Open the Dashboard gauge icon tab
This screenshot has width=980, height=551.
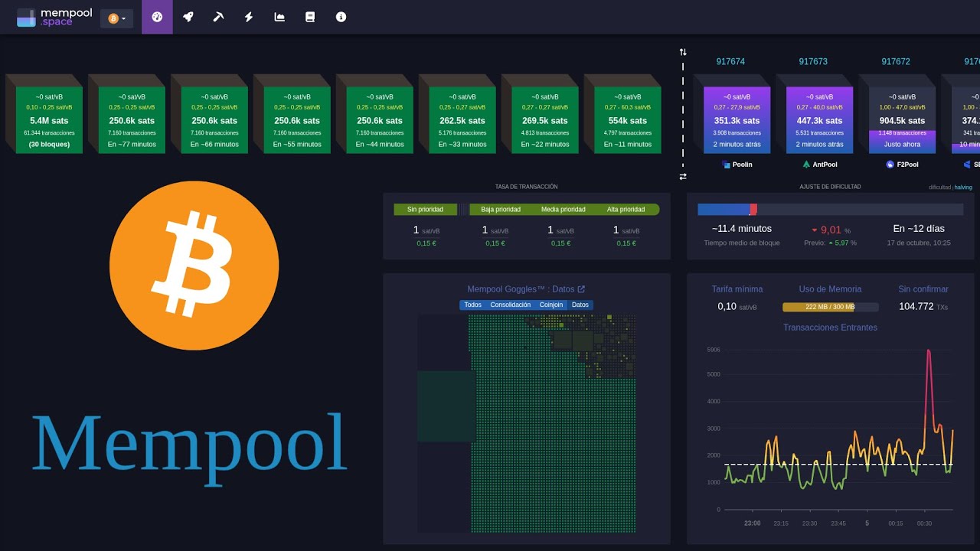[157, 17]
